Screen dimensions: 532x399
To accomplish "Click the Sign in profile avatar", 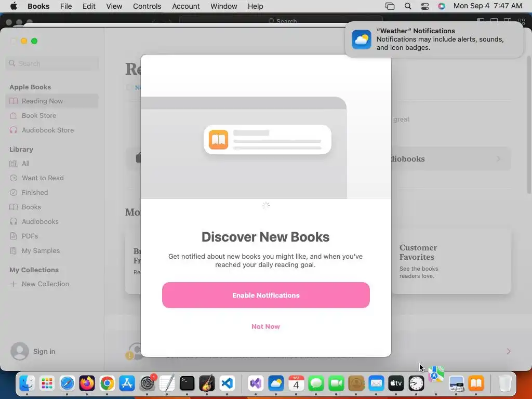I will coord(20,351).
